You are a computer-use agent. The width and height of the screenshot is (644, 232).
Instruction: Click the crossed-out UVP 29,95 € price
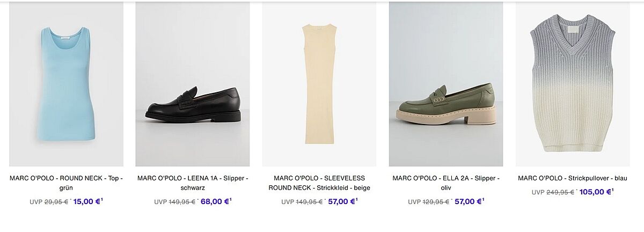click(x=55, y=202)
